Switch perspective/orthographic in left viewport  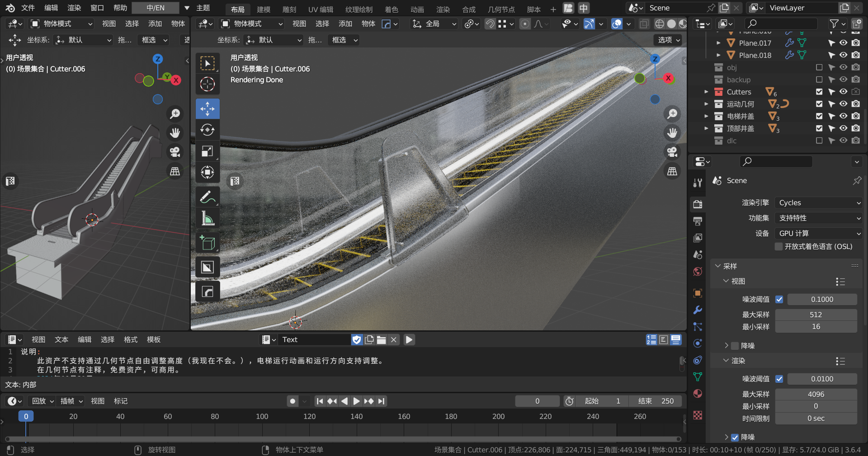(175, 171)
